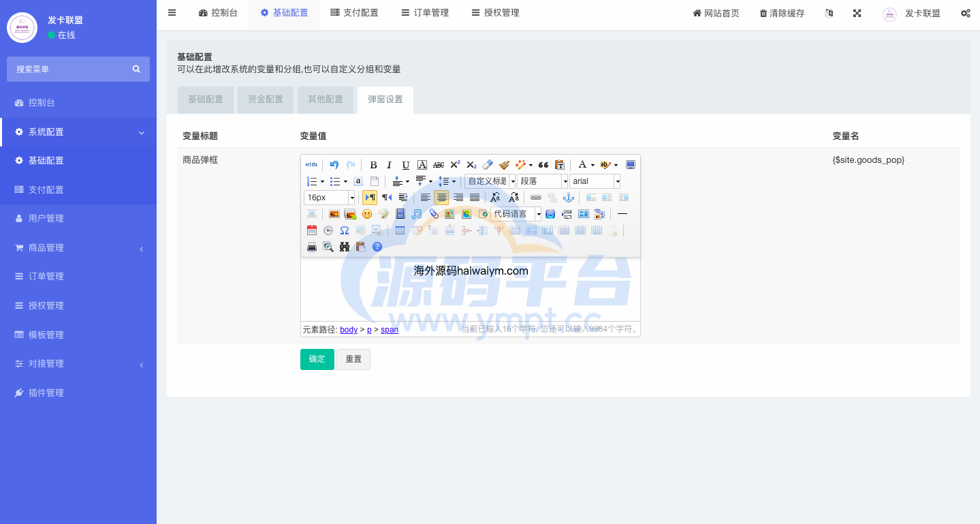Select the 弹窗设置 tab
Viewport: 980px width, 524px height.
pos(385,99)
